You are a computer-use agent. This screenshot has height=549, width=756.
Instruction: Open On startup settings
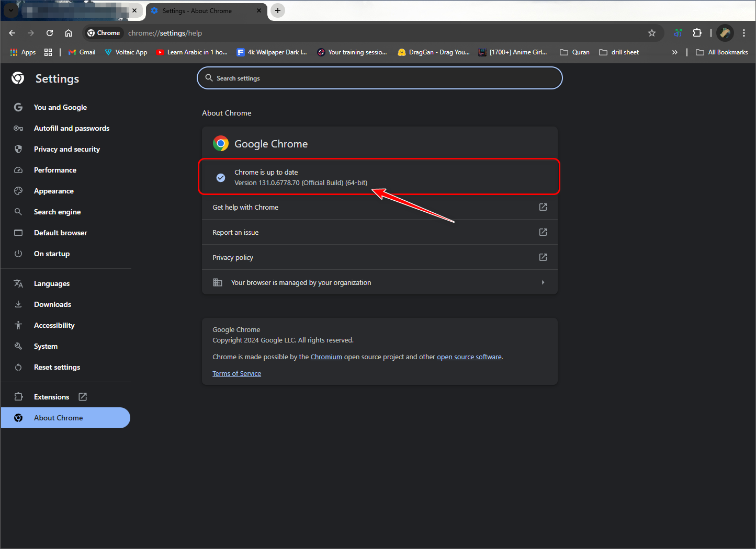point(52,254)
